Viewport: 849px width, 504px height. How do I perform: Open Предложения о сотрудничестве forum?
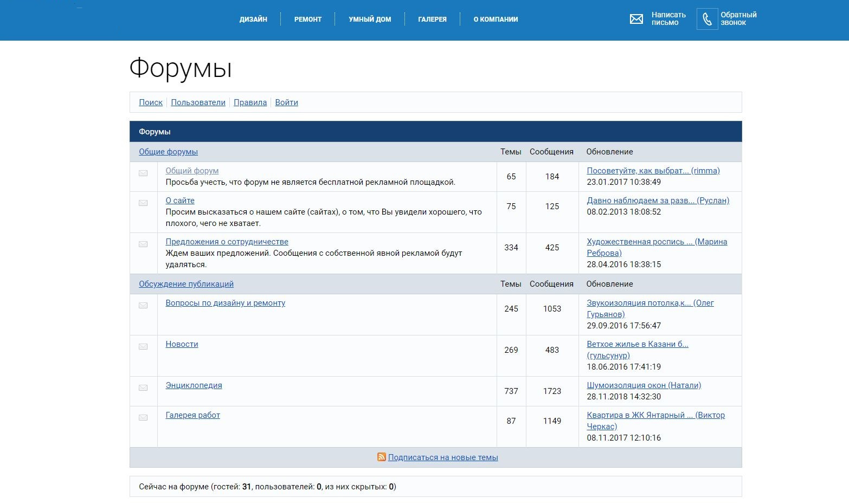(x=227, y=242)
